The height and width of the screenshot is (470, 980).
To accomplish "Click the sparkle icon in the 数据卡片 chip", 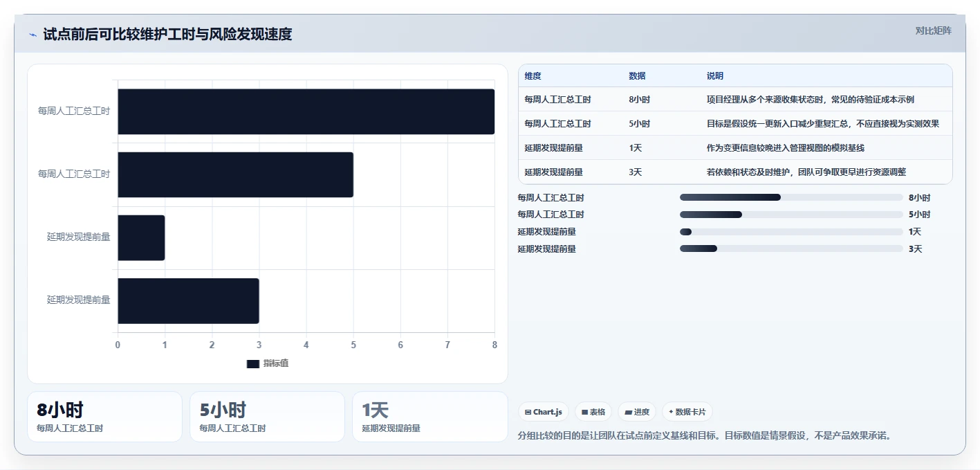I will (x=671, y=412).
